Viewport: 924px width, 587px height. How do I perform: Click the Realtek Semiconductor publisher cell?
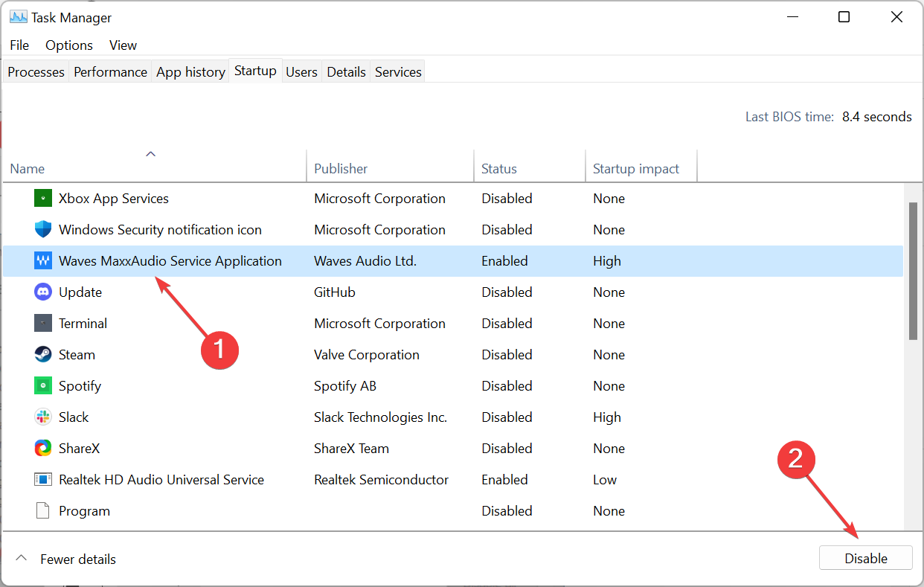[381, 480]
